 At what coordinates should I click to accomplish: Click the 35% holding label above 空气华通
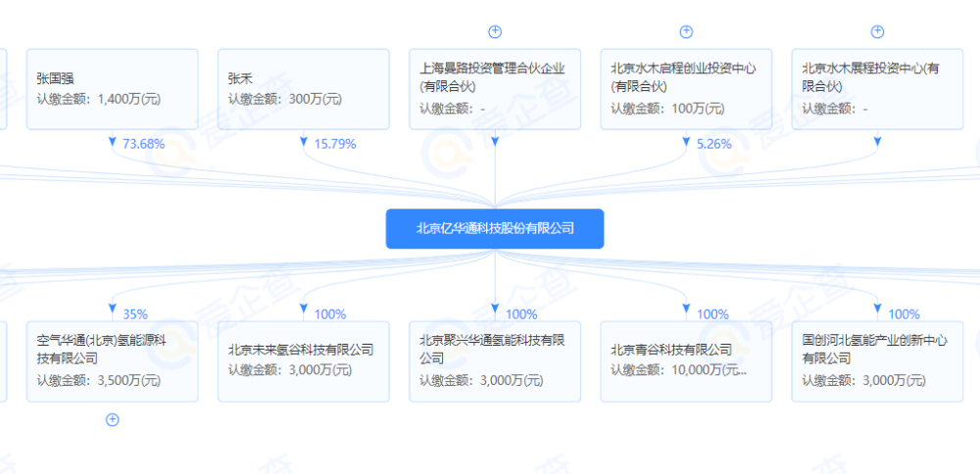135,314
